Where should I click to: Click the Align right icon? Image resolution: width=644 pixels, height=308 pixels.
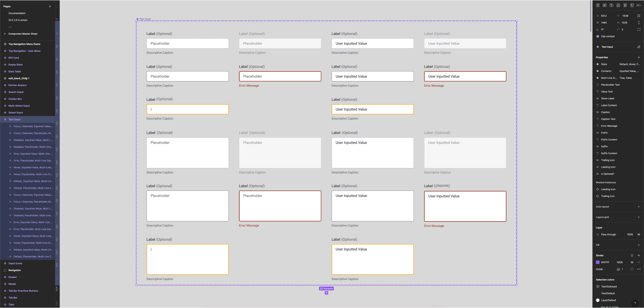[611, 5]
